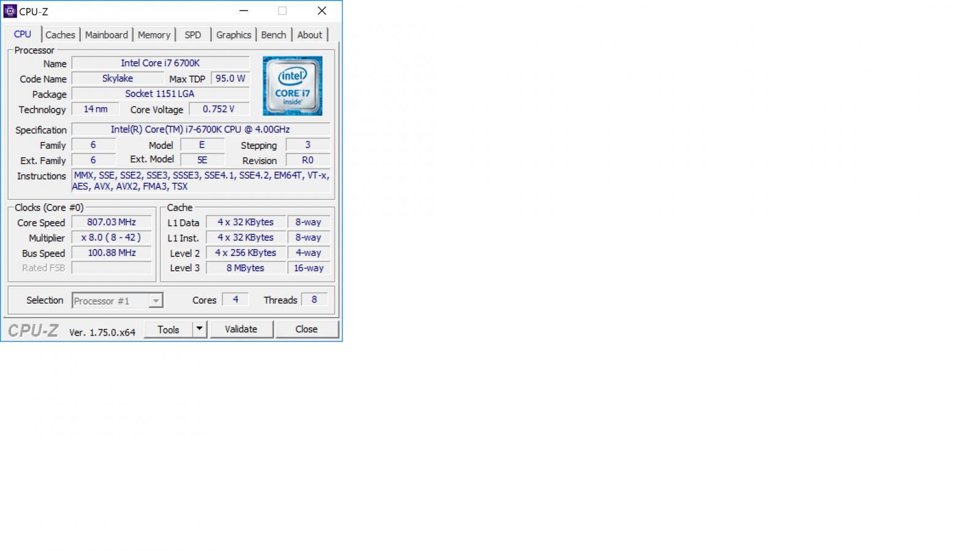Click the Multiplier value x 8.0 ( 8 - 42 )
The width and height of the screenshot is (980, 551).
[111, 238]
